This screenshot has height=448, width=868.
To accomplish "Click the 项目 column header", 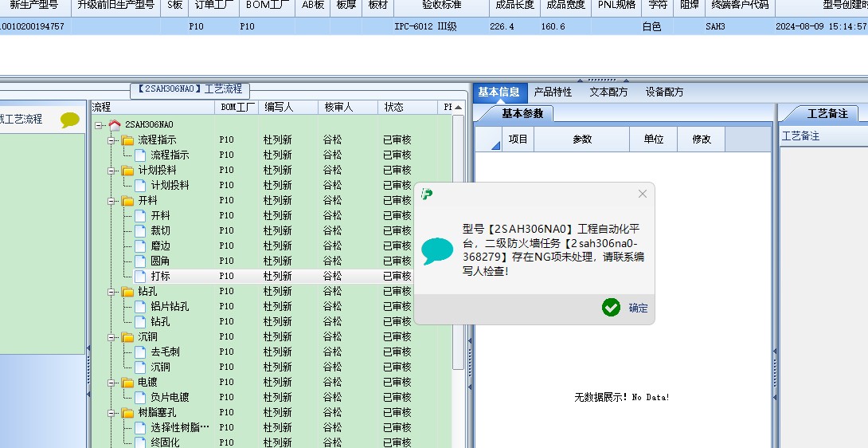I will click(x=518, y=140).
